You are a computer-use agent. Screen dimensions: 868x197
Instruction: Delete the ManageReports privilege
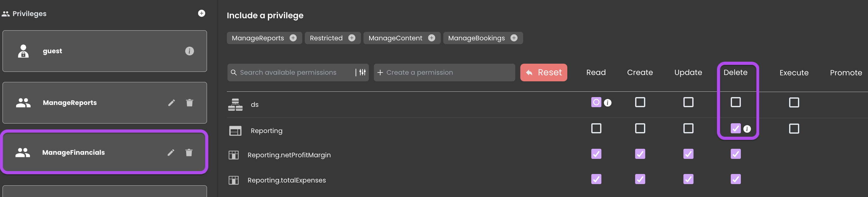[189, 103]
